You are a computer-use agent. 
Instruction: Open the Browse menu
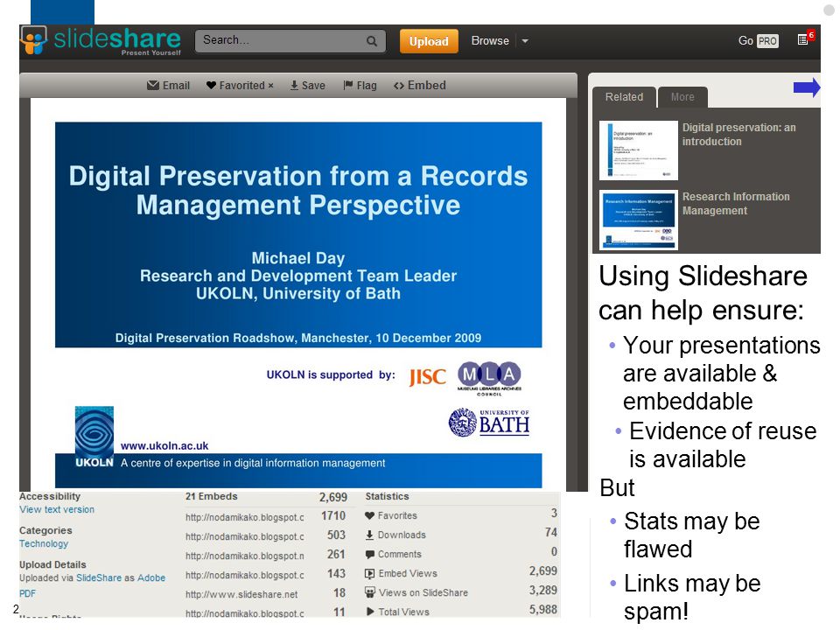(x=490, y=41)
